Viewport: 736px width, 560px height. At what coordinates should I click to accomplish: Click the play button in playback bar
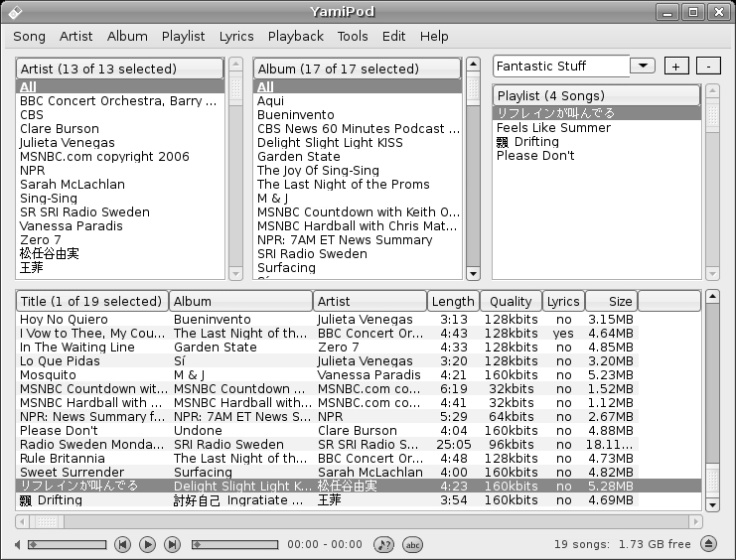(x=147, y=544)
